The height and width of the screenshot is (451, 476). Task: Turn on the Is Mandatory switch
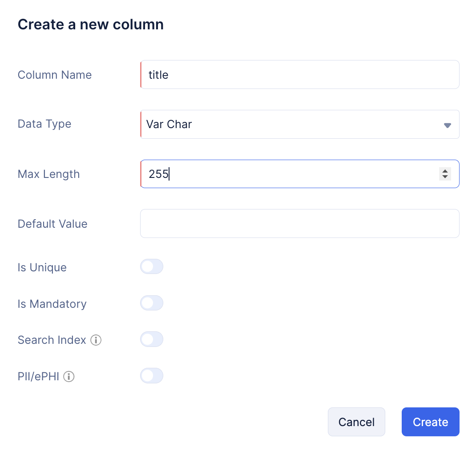152,303
